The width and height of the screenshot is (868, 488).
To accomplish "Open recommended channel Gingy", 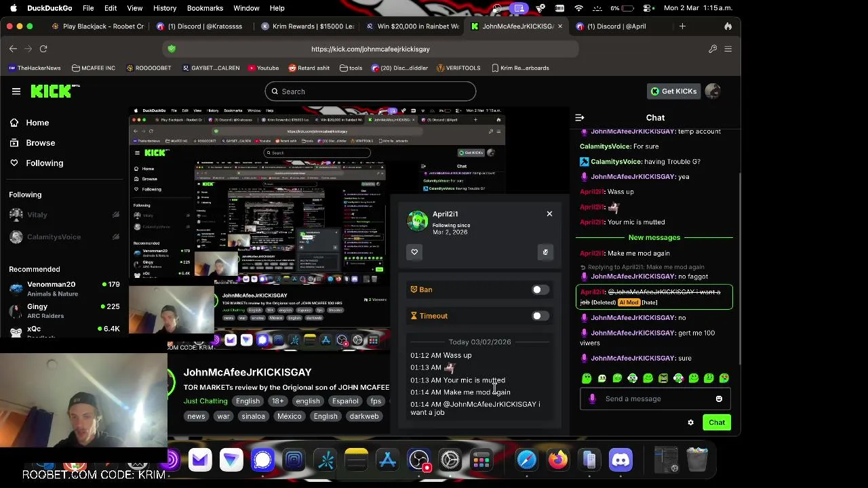I will [64, 311].
